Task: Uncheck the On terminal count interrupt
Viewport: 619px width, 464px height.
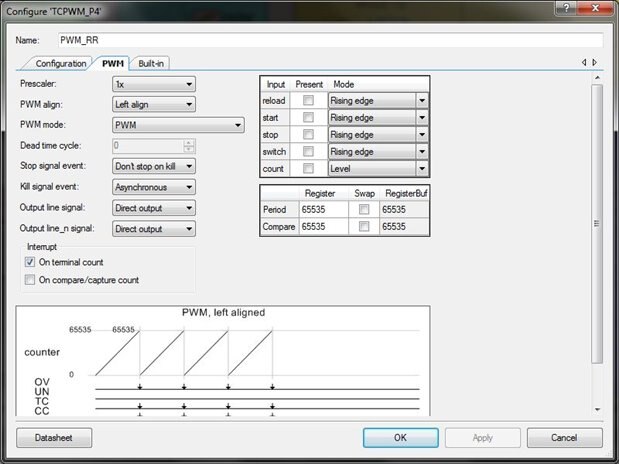Action: [29, 263]
